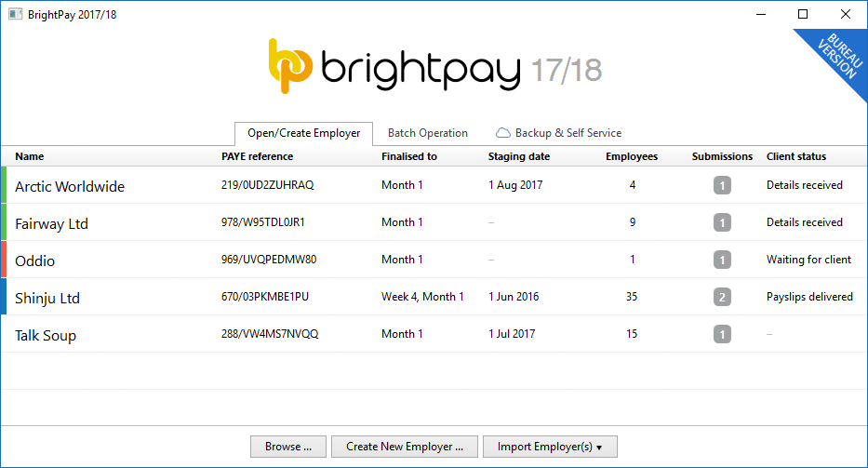This screenshot has height=468, width=868.
Task: Sort by Staging date column header
Action: (x=519, y=156)
